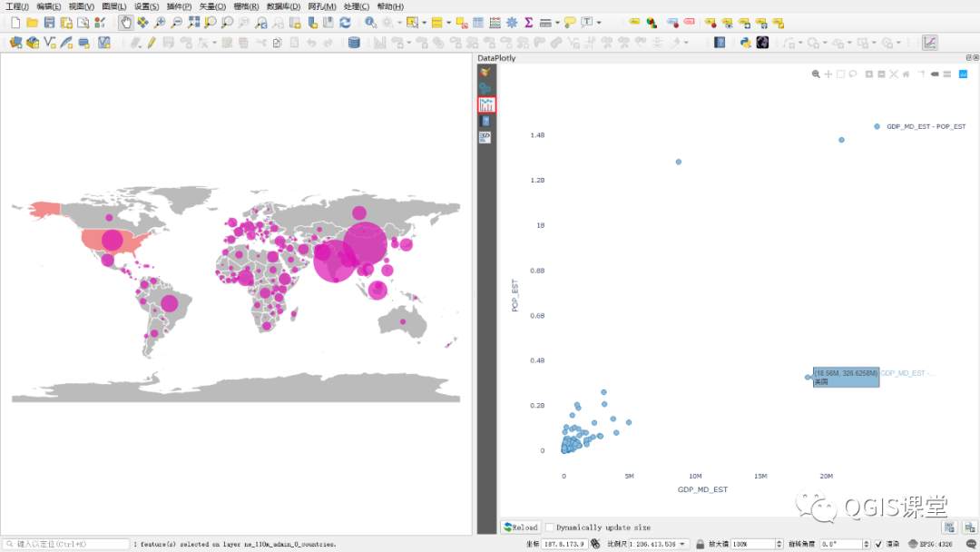The width and height of the screenshot is (980, 552).
Task: Open the DataPlotly toolbar icon
Action: [930, 43]
